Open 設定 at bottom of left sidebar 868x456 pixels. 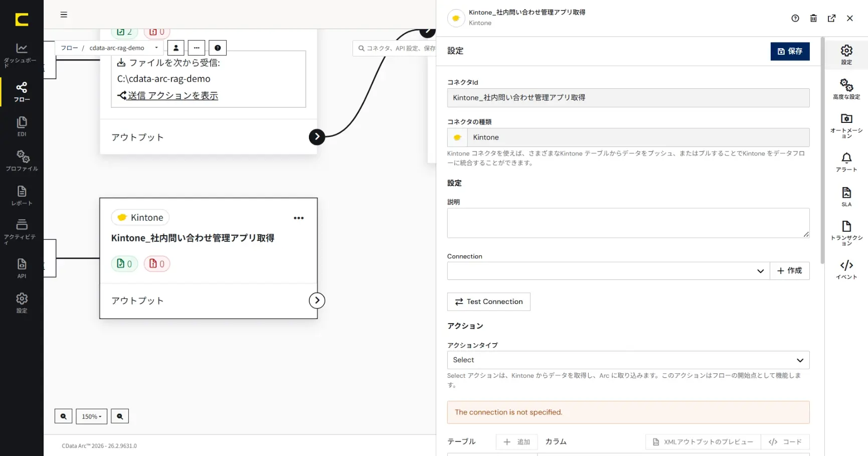(x=22, y=303)
